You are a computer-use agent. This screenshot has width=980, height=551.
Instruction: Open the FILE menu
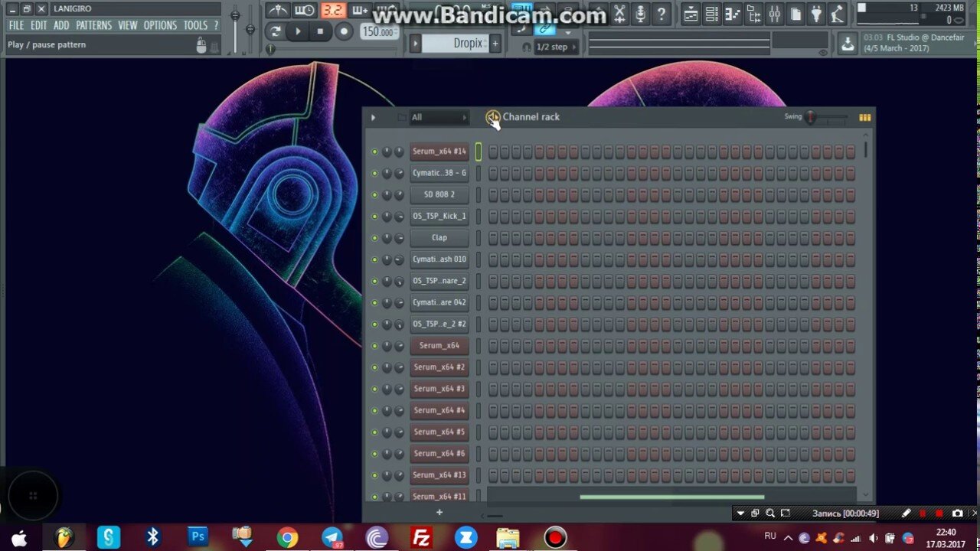[16, 25]
